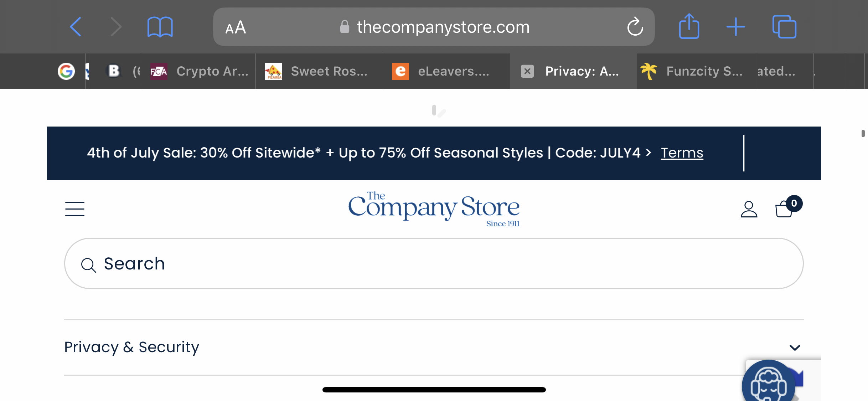This screenshot has width=868, height=401.
Task: Switch to the eLeavers tab
Action: [x=446, y=71]
